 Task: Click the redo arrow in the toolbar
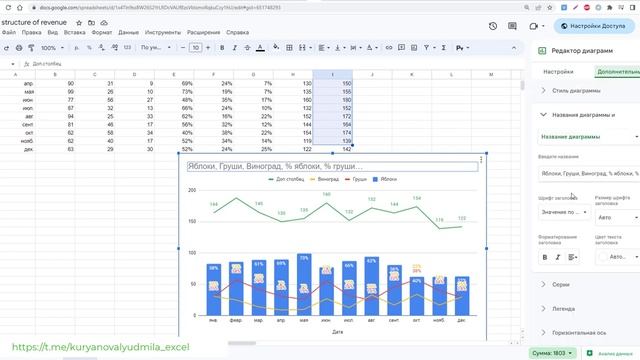click(6, 48)
